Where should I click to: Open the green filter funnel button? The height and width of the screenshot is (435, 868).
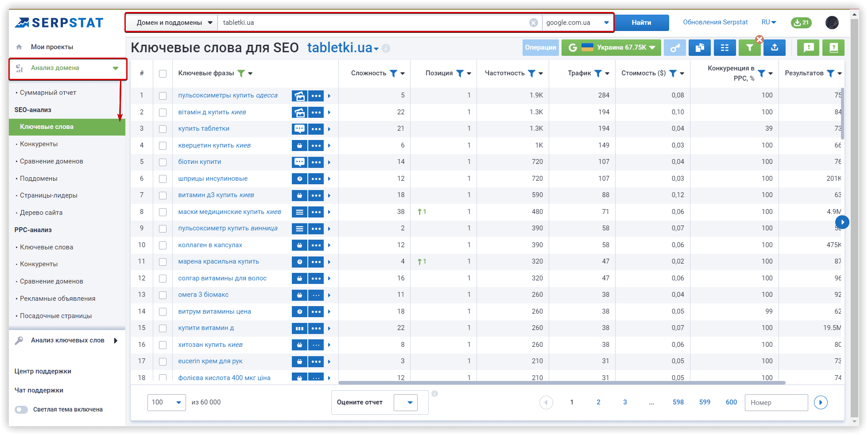[x=749, y=48]
